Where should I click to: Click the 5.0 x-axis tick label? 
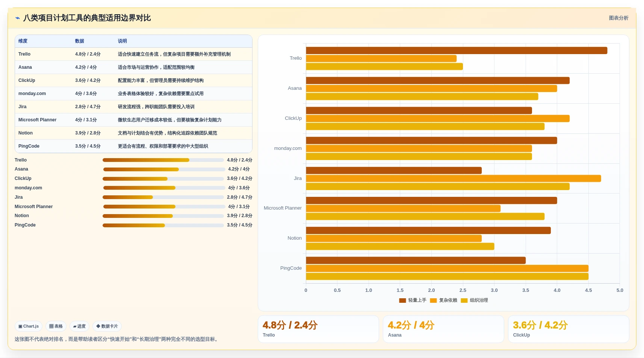[x=620, y=290]
